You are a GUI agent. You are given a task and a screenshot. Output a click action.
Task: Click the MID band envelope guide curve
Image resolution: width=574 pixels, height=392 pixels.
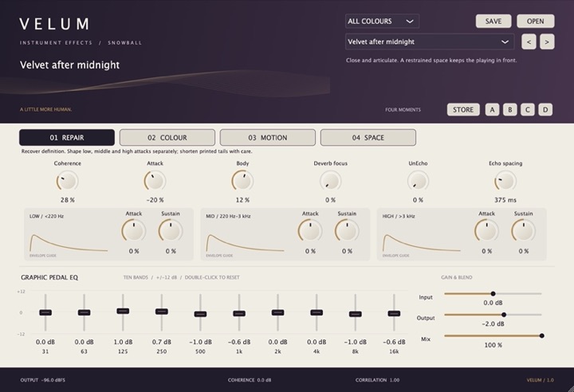(245, 243)
